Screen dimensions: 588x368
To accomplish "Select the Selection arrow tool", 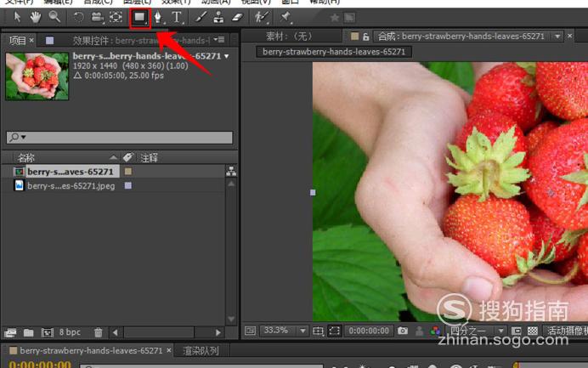I will coord(17,17).
